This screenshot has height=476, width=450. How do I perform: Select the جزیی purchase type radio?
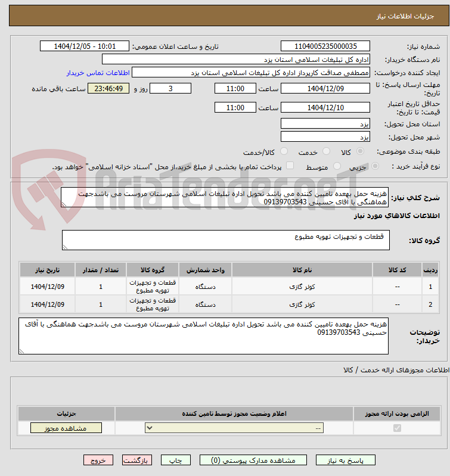pos(375,166)
